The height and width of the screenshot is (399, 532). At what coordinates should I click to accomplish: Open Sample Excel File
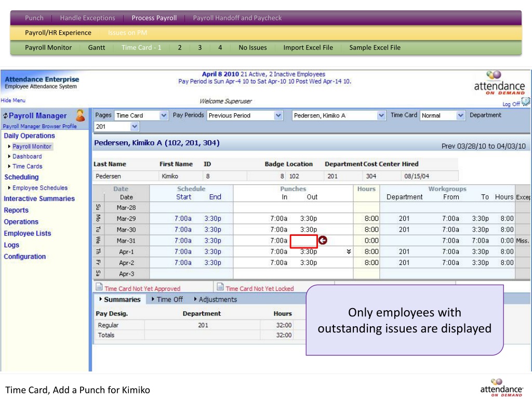(375, 47)
